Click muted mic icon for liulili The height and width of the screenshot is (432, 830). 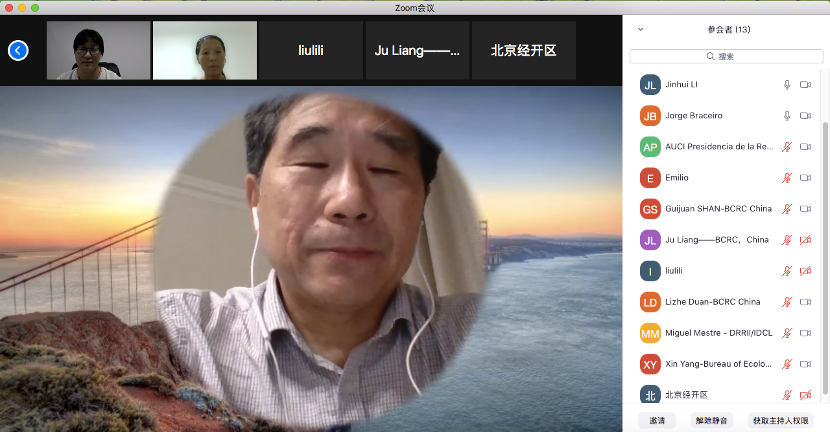787,271
